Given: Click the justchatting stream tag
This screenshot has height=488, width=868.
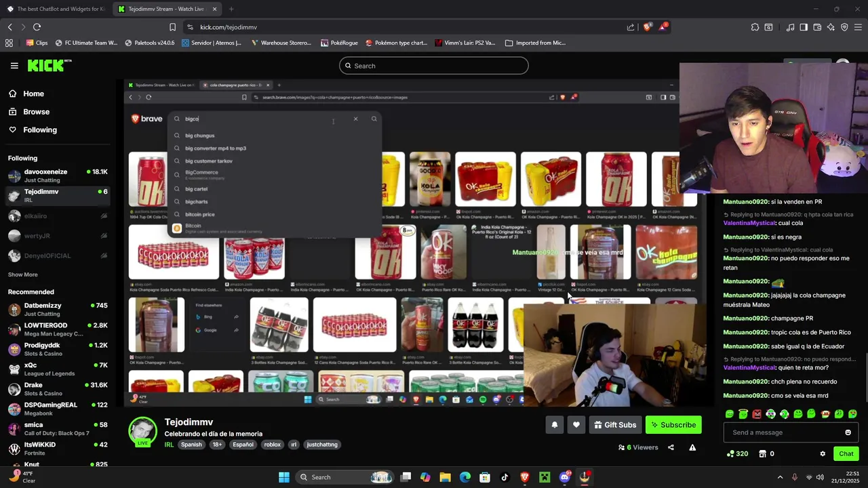Looking at the screenshot, I should click(322, 445).
